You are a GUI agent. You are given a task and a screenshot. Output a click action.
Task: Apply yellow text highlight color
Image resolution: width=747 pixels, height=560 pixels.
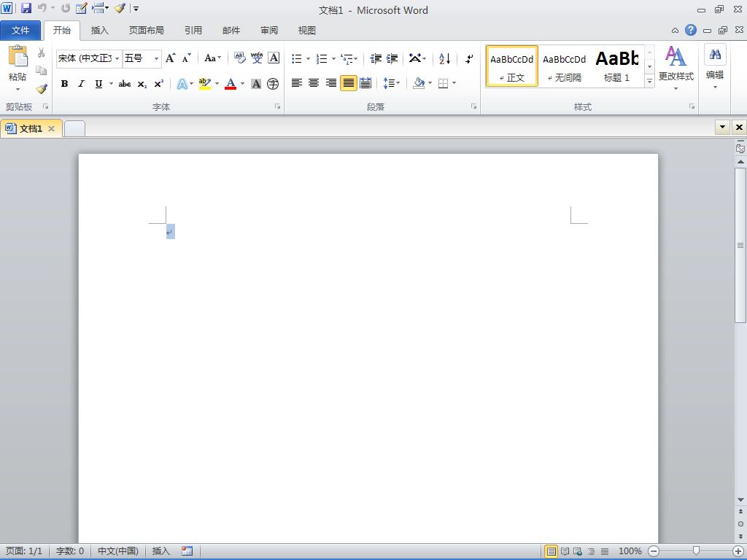pyautogui.click(x=205, y=84)
